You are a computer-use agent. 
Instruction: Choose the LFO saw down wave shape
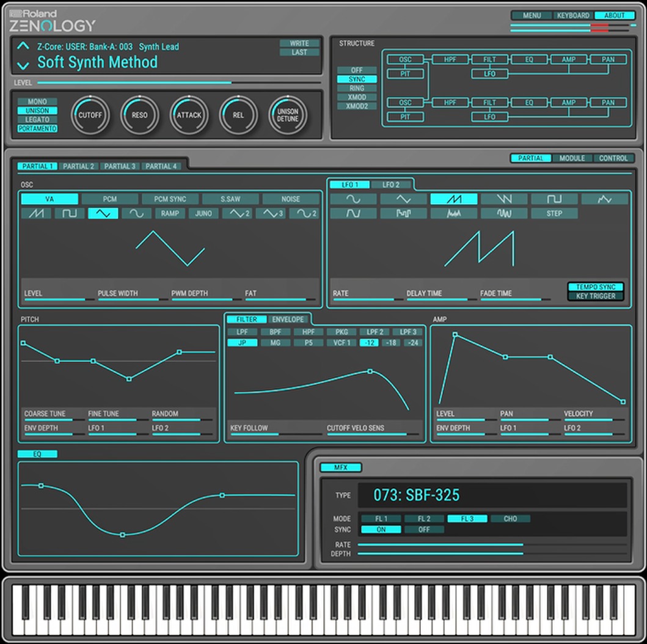tap(504, 199)
